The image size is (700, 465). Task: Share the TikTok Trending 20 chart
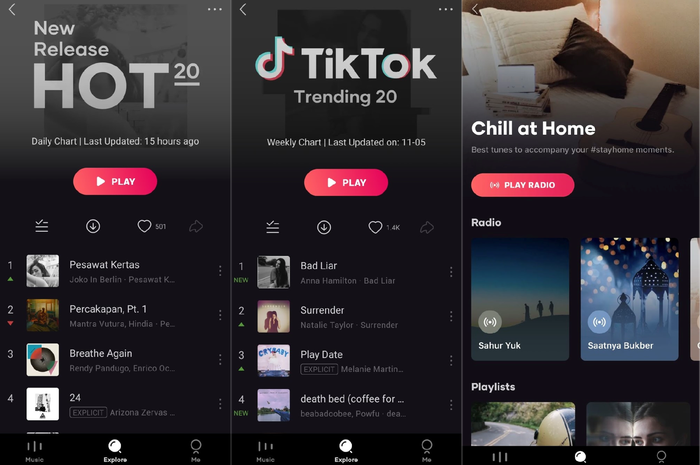pos(427,228)
